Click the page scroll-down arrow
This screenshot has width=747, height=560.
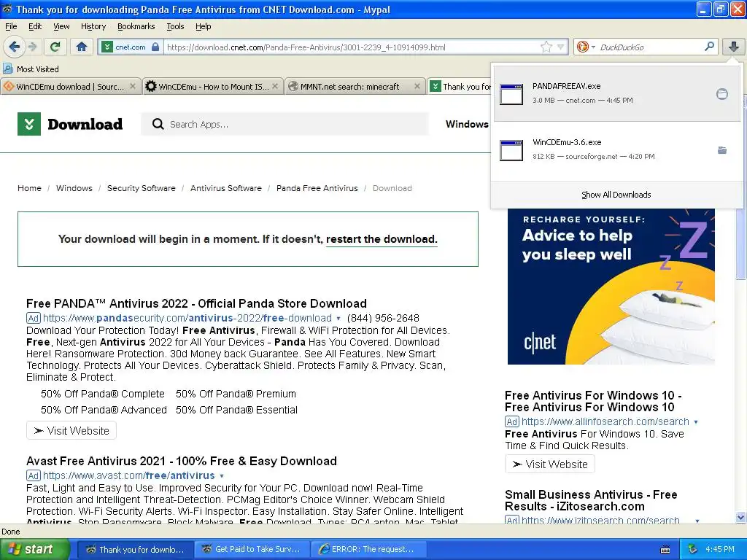[740, 518]
